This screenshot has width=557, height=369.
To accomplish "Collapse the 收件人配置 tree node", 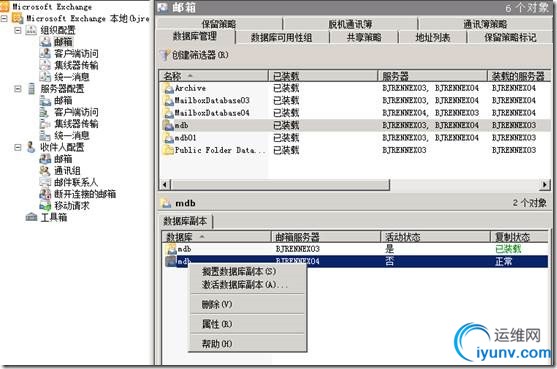I will (x=18, y=147).
